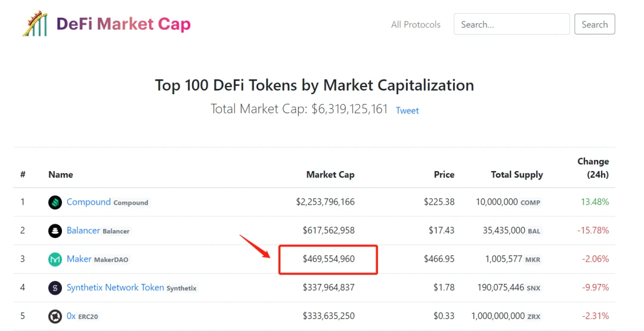The height and width of the screenshot is (331, 644).
Task: Click the DeFi Market Cap site title
Action: point(123,24)
